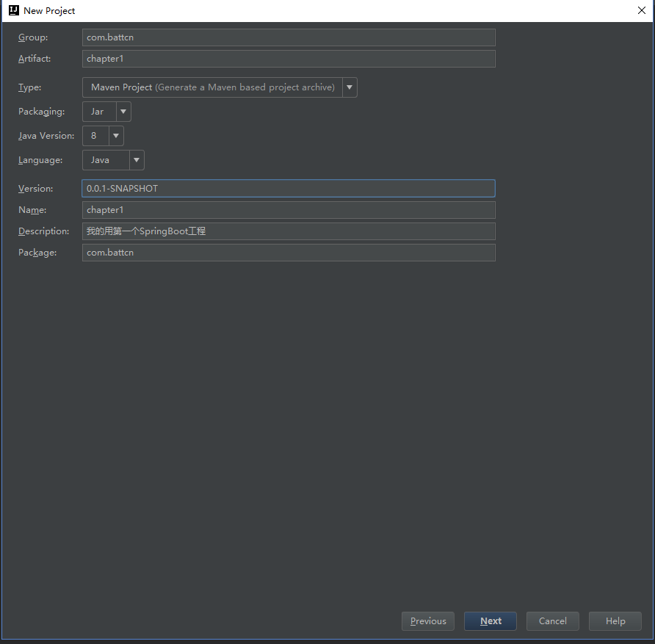Screen dimensions: 655x644
Task: Close the New Project dialog window
Action: pos(641,10)
